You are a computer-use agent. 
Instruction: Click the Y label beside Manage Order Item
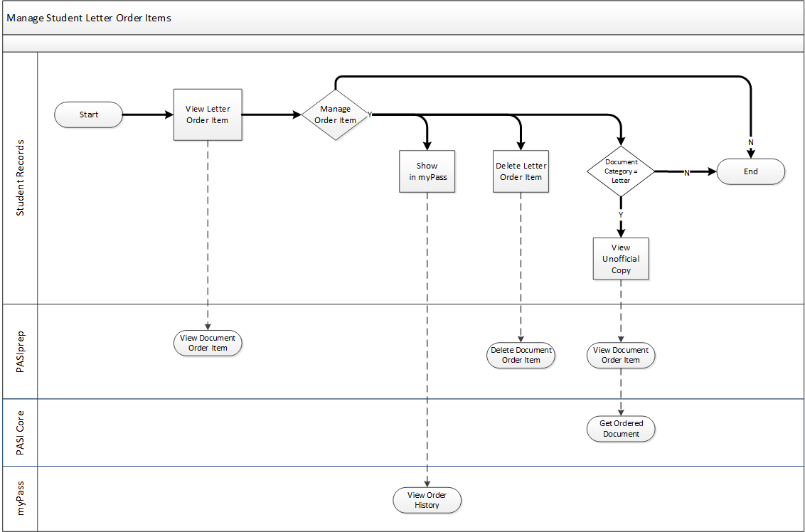click(x=370, y=115)
